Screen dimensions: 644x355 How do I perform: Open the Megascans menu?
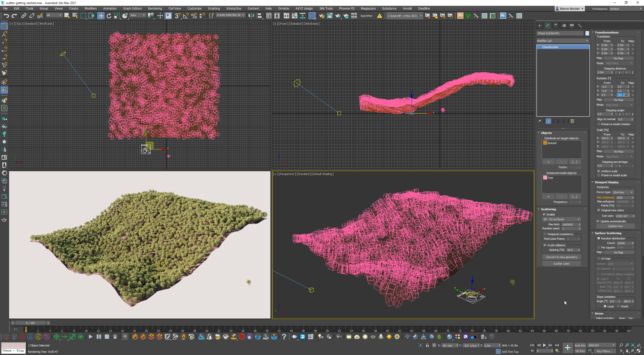(x=368, y=9)
